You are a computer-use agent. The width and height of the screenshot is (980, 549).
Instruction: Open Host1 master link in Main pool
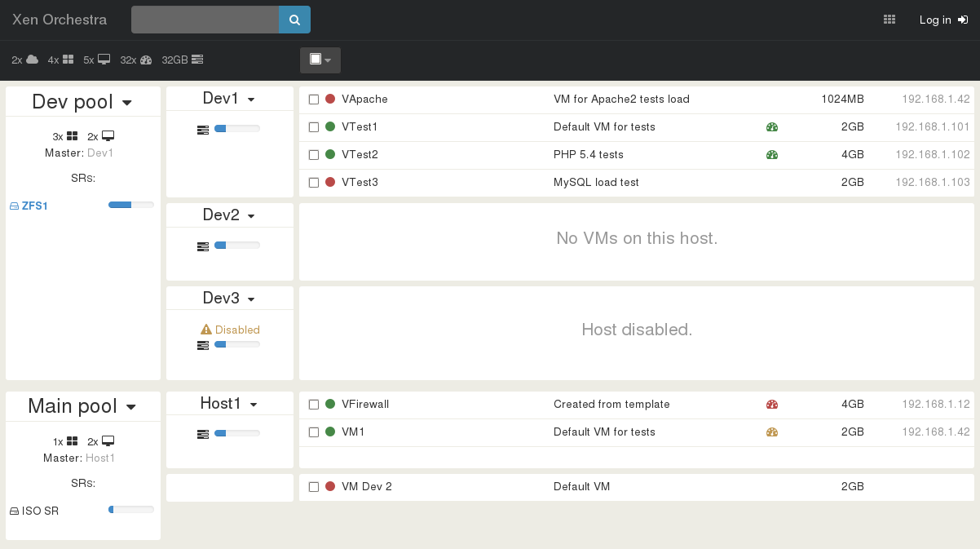[x=100, y=458]
